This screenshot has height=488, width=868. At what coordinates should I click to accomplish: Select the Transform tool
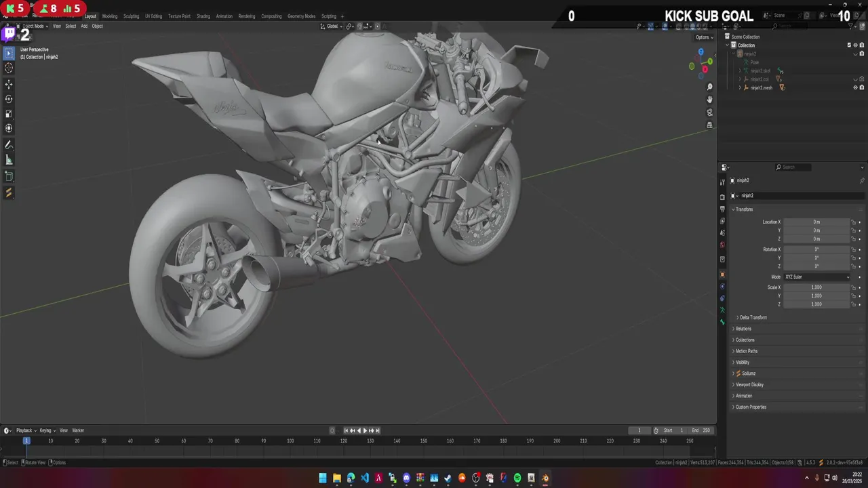[9, 129]
